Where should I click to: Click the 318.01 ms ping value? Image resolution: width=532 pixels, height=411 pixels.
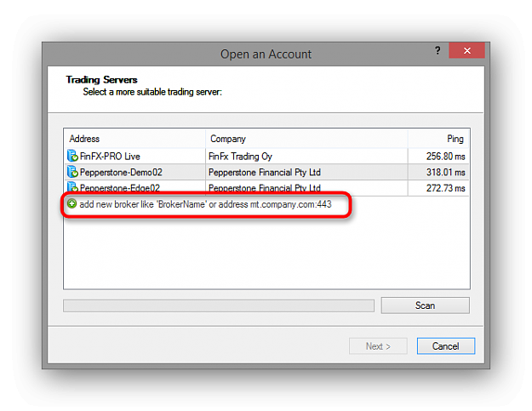[445, 172]
